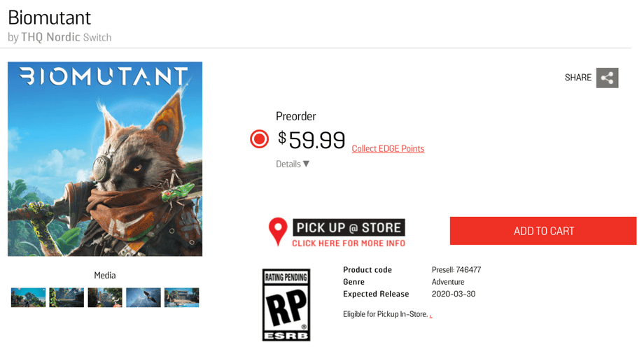Open the fourth media thumbnail with flying creature
644x354 pixels.
(x=143, y=297)
